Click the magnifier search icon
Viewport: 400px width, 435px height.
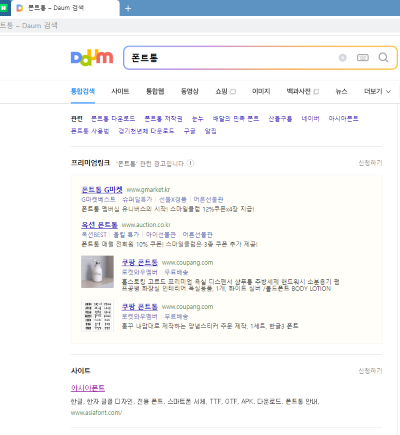pos(383,58)
